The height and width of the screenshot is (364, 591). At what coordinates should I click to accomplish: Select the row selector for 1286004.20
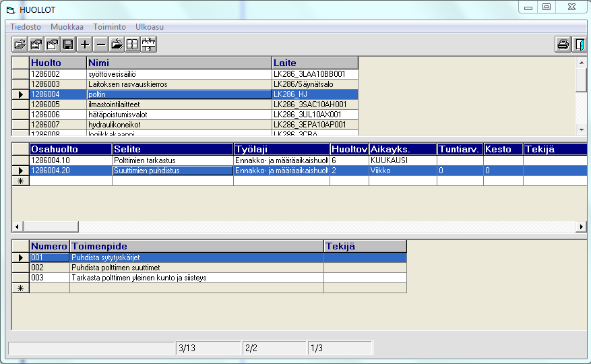coord(21,171)
